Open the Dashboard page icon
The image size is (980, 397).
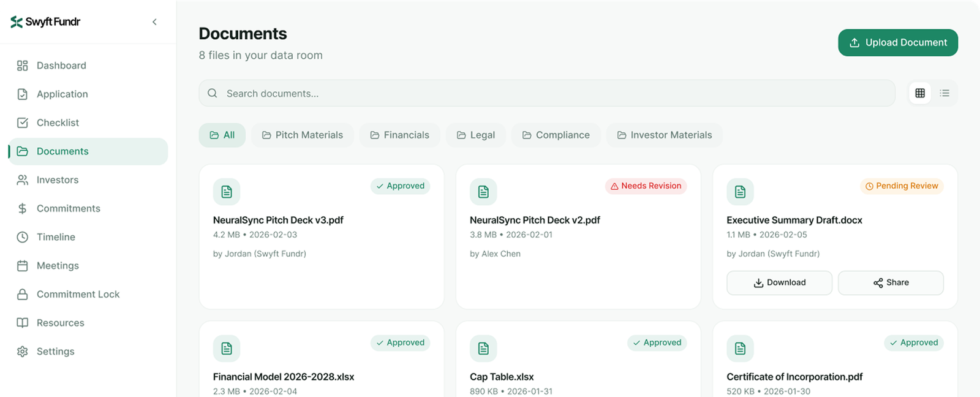(x=23, y=66)
